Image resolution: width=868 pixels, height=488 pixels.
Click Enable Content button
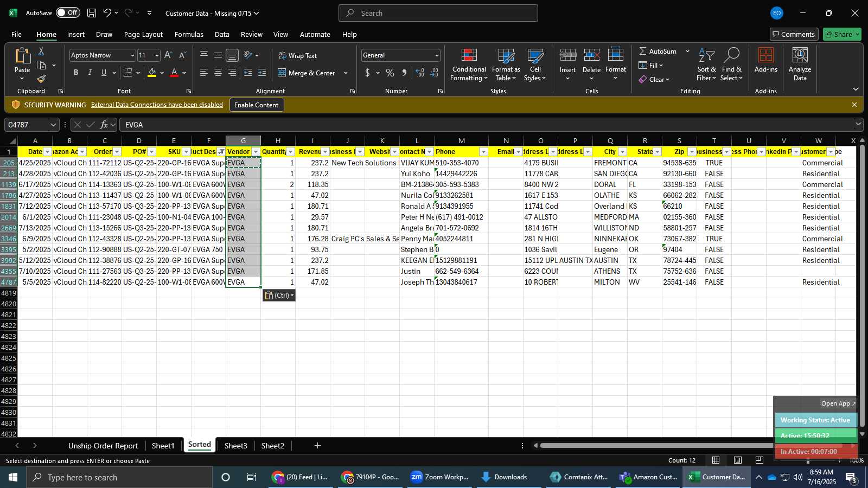[256, 105]
